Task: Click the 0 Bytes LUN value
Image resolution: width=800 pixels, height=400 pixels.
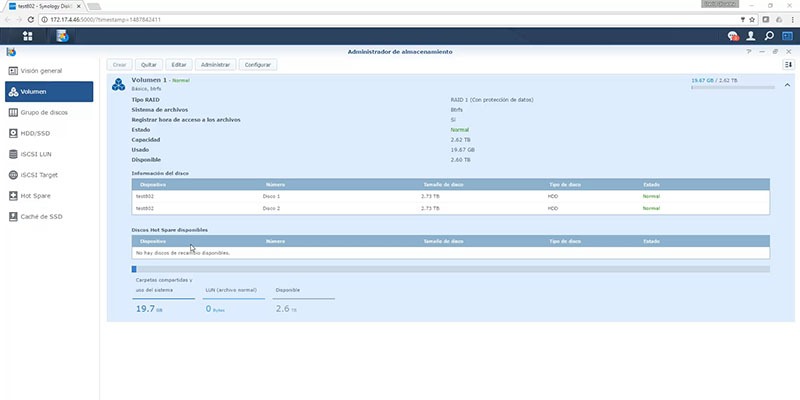Action: (x=215, y=309)
